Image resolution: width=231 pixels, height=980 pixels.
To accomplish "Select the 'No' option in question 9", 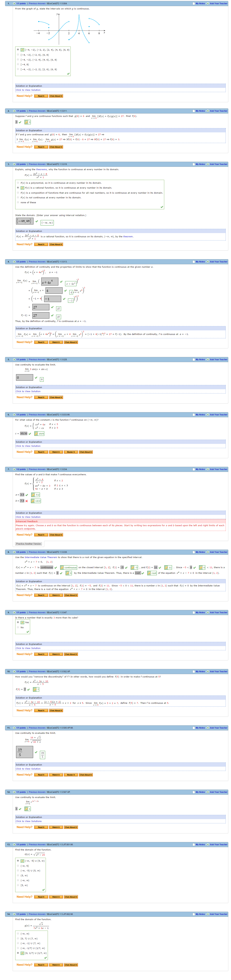I will pos(18,627).
